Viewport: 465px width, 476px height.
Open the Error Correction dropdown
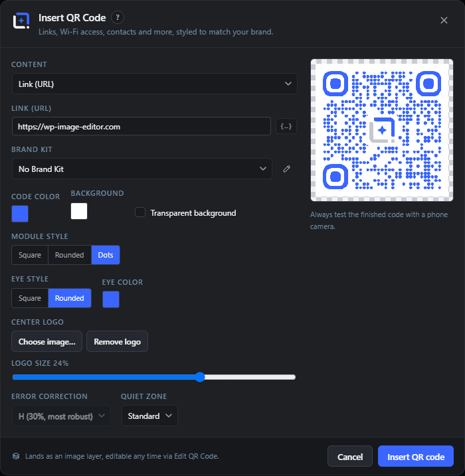[x=61, y=416]
